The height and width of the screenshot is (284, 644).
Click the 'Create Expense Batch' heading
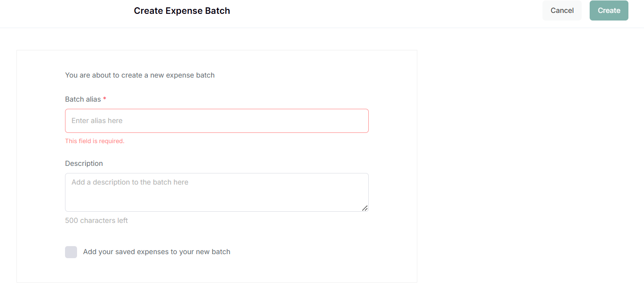pos(182,11)
